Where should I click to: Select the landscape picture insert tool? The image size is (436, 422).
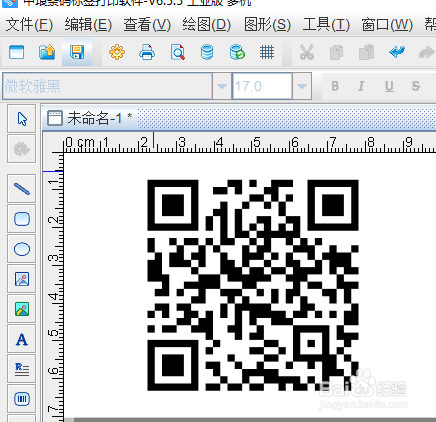click(x=22, y=309)
